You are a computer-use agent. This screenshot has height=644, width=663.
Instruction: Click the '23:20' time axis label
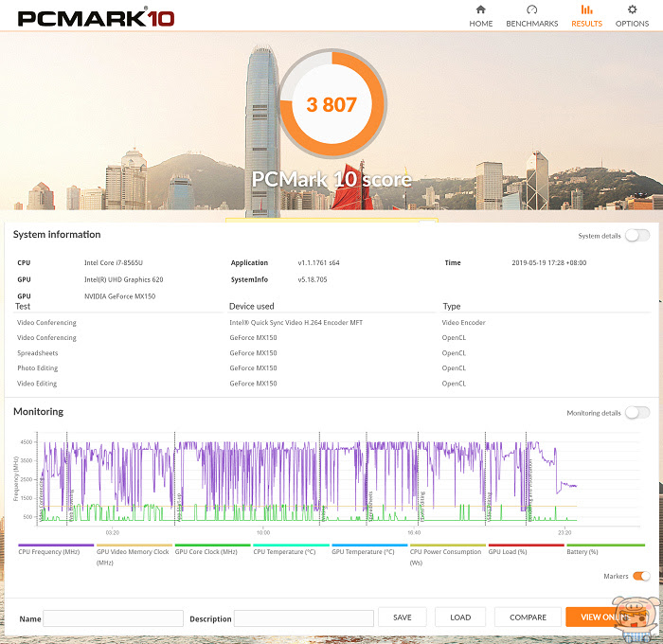(x=564, y=533)
